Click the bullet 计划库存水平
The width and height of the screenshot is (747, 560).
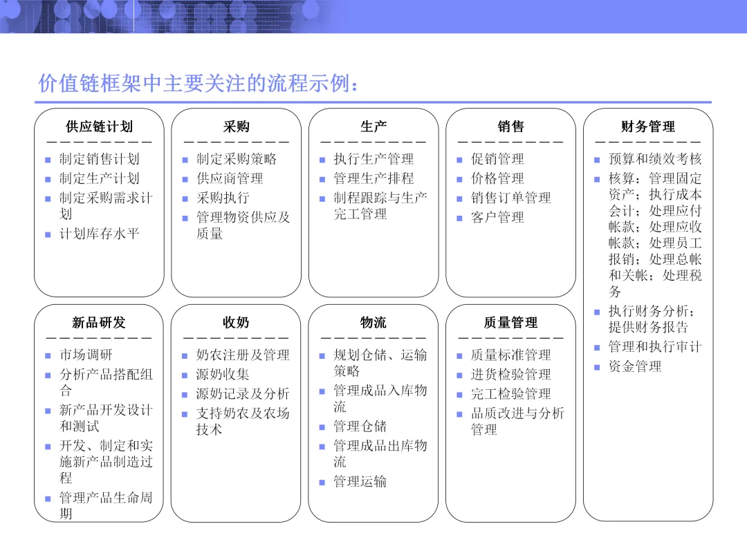coord(99,234)
